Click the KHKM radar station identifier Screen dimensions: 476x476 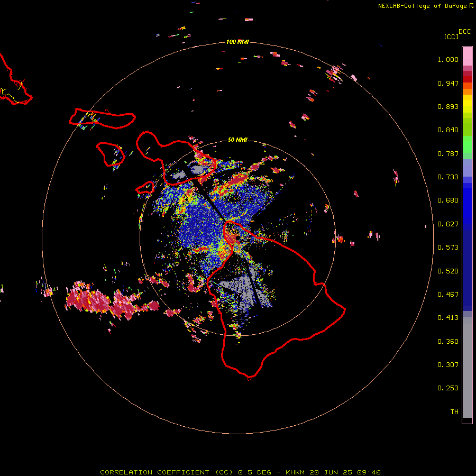pos(295,472)
